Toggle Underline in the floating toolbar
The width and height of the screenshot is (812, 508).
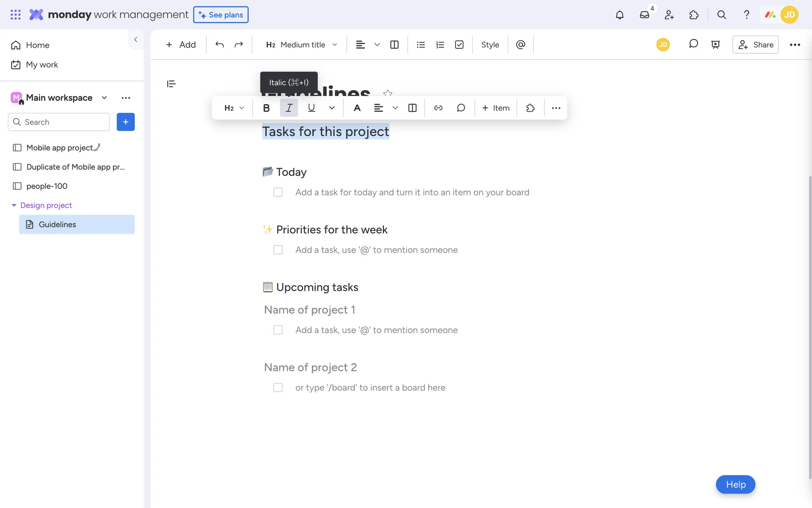pos(311,108)
